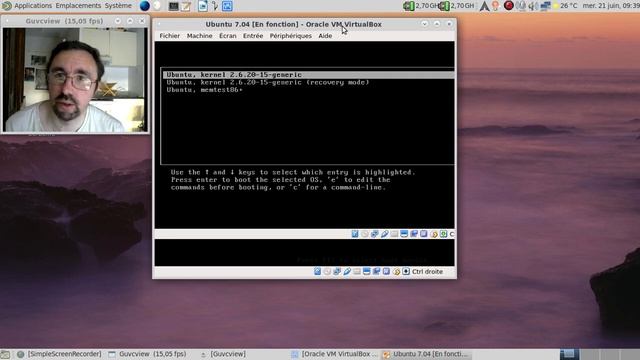This screenshot has width=640, height=360.
Task: Click mouse integration indicator next to Ctrl droite
Action: pos(396,271)
